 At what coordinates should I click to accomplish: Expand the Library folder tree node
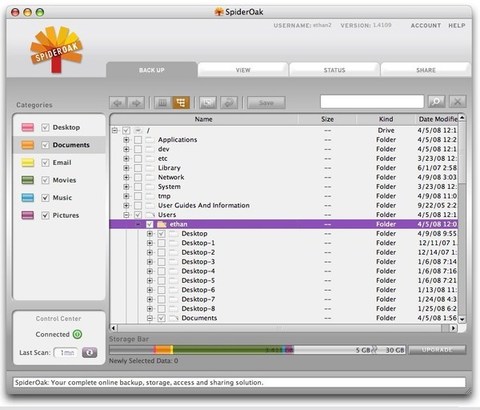click(x=126, y=168)
